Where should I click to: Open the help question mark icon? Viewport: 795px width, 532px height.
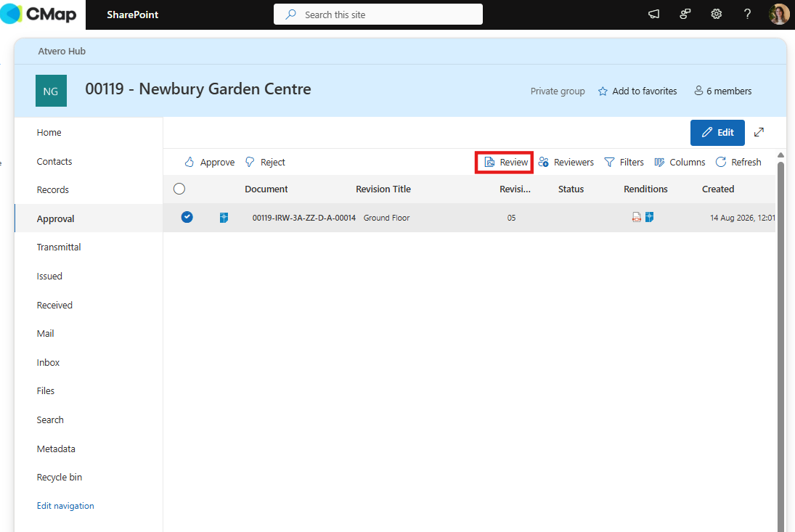click(747, 15)
